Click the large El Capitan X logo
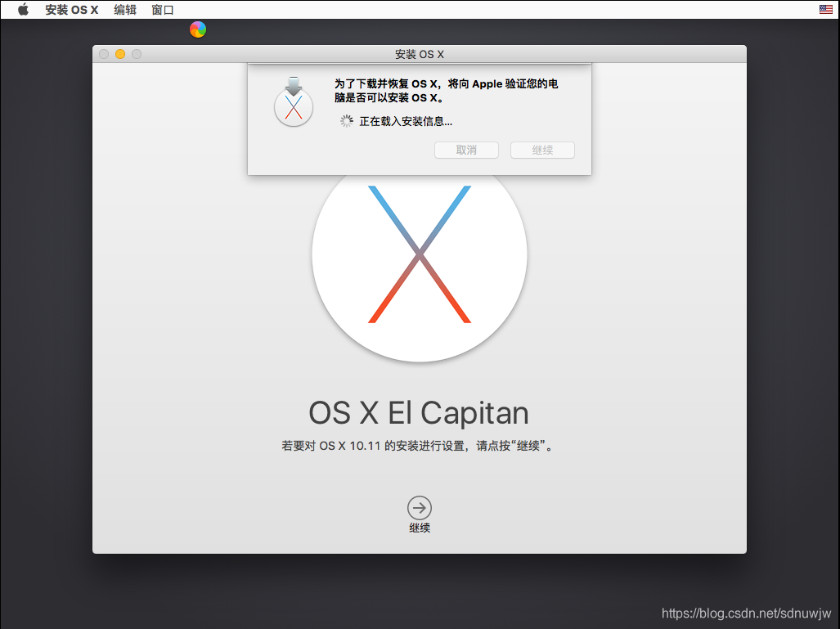Viewport: 840px width, 629px height. (x=420, y=254)
